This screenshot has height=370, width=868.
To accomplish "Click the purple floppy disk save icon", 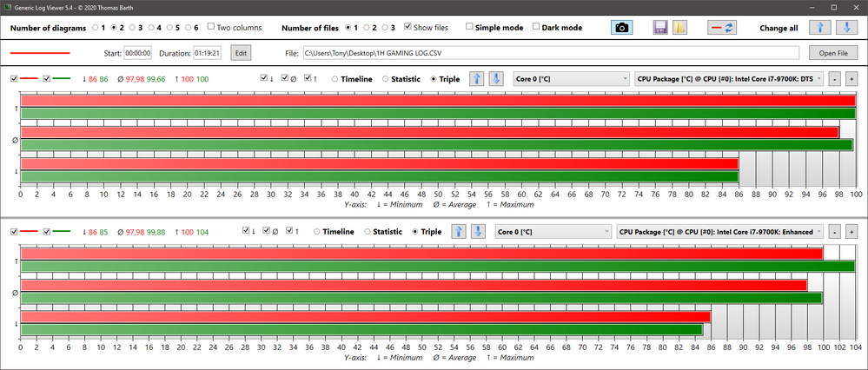I will coord(660,28).
